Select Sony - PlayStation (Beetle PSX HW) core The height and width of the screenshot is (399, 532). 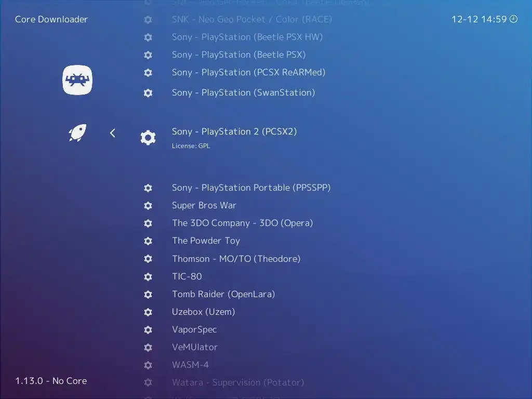pyautogui.click(x=247, y=37)
